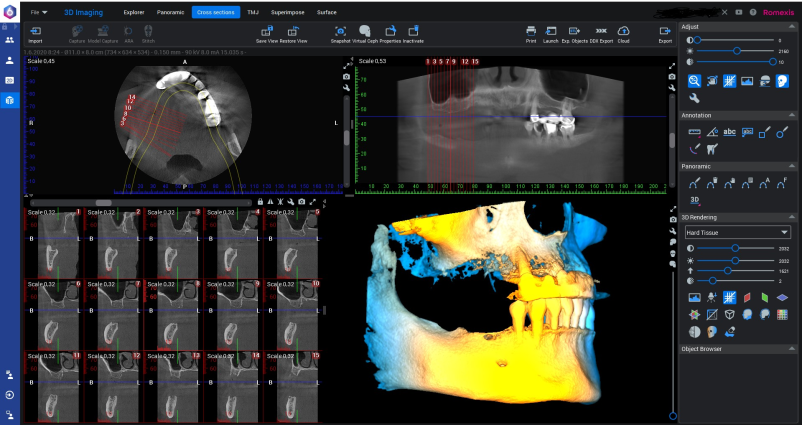
Task: Select the Cross sections tab
Action: click(x=216, y=12)
